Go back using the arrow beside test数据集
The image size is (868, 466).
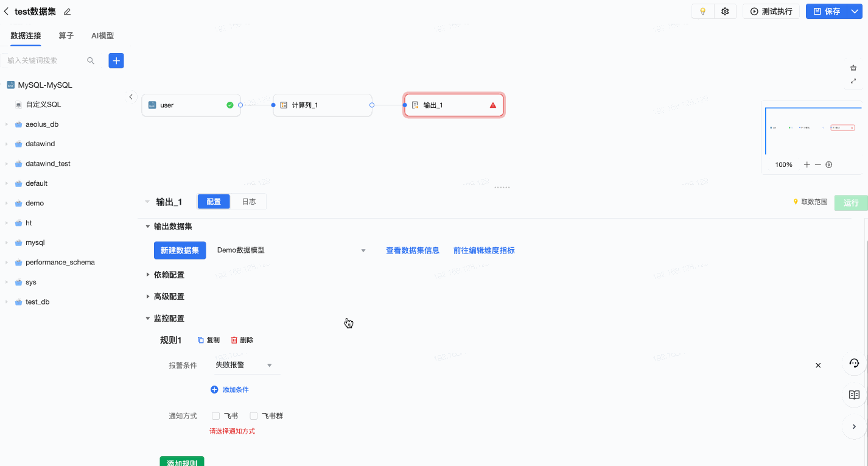[7, 12]
